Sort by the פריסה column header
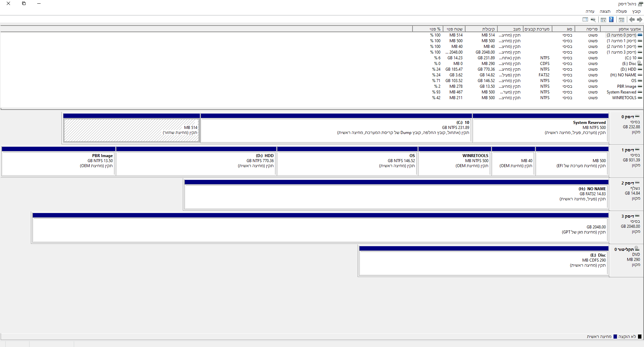 click(588, 29)
